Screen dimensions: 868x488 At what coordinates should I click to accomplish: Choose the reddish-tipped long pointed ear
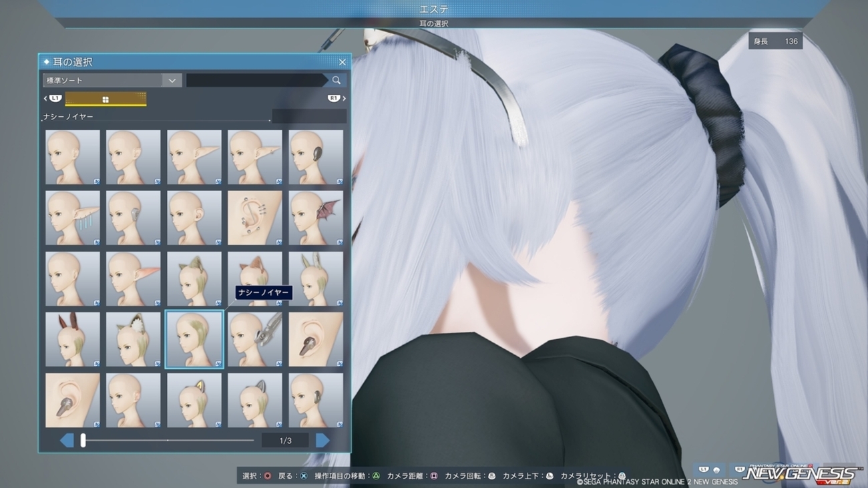pyautogui.click(x=134, y=279)
